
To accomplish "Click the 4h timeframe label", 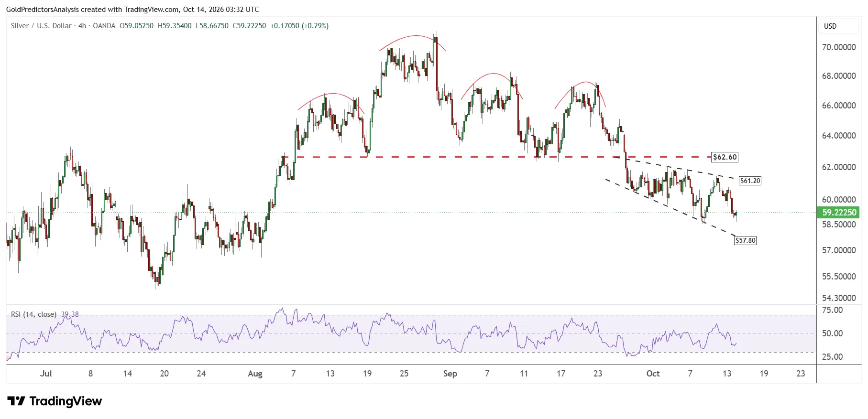I will 82,26.
